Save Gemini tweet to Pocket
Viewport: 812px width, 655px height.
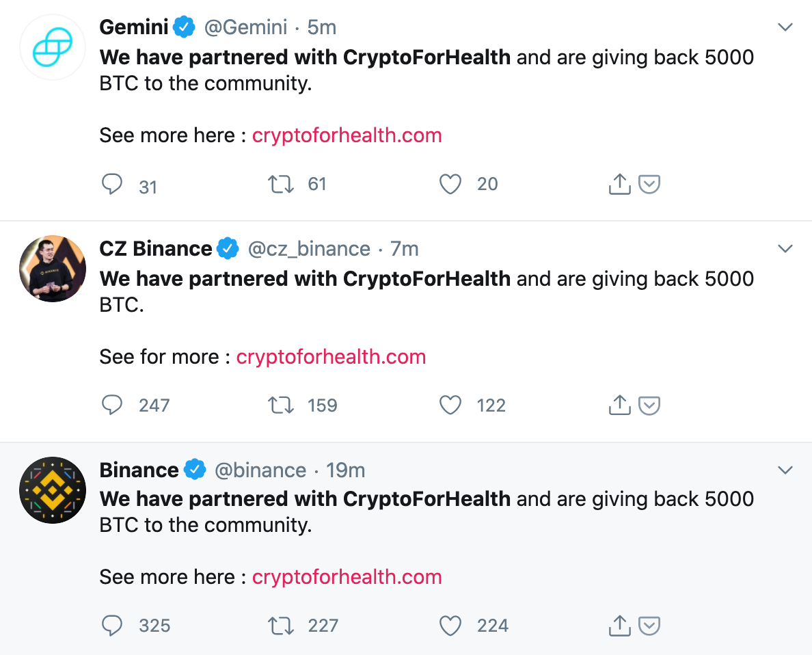pos(649,185)
